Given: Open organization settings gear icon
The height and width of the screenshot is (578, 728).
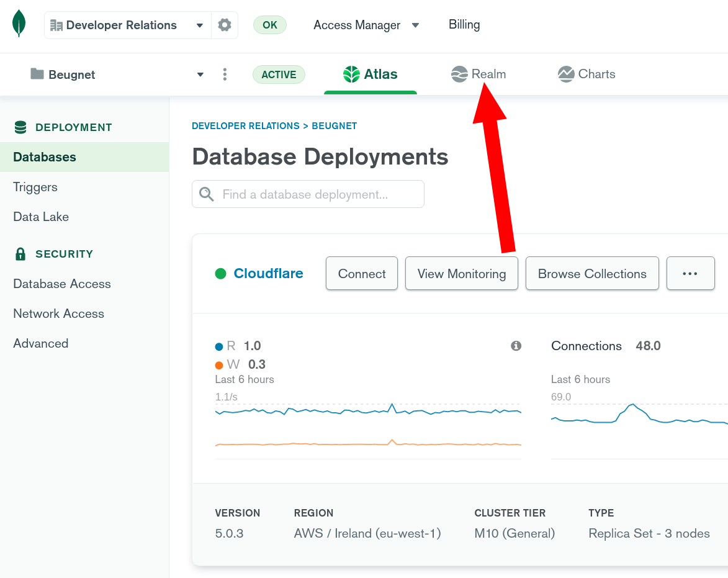Looking at the screenshot, I should [x=225, y=25].
